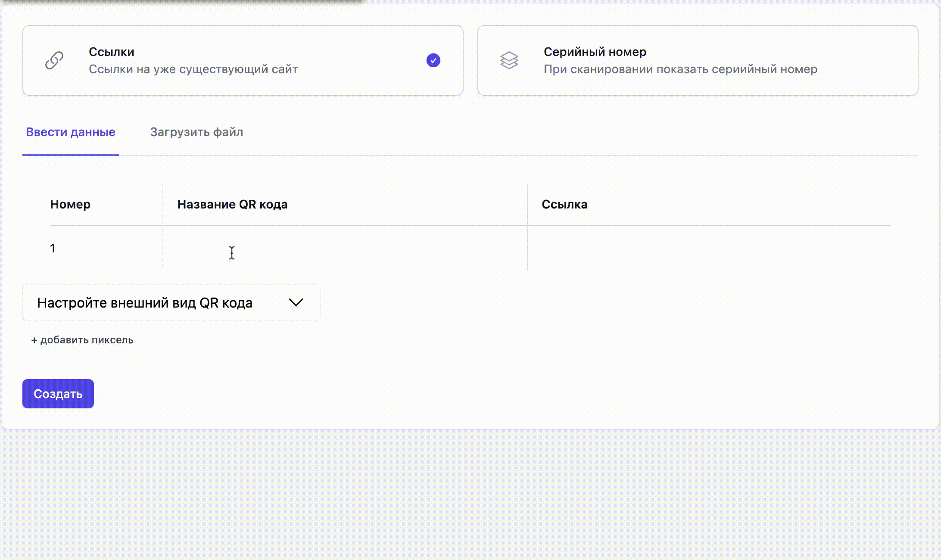This screenshot has height=560, width=941.
Task: Click the + добавить пиксель link
Action: (x=82, y=340)
